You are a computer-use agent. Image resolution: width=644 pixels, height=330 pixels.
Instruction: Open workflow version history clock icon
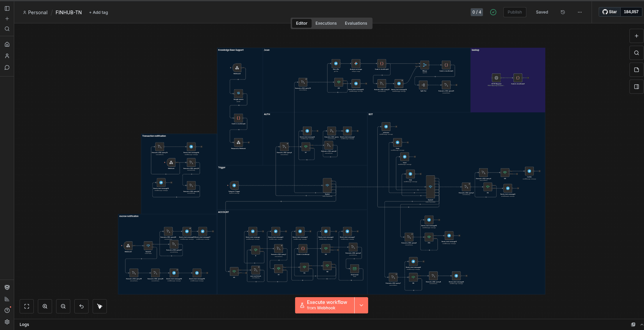563,12
